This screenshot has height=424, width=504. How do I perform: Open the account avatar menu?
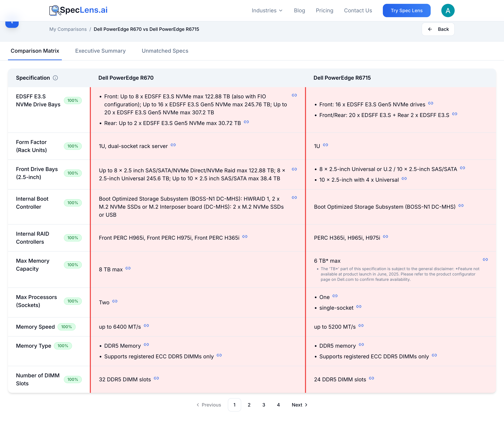pos(448,10)
